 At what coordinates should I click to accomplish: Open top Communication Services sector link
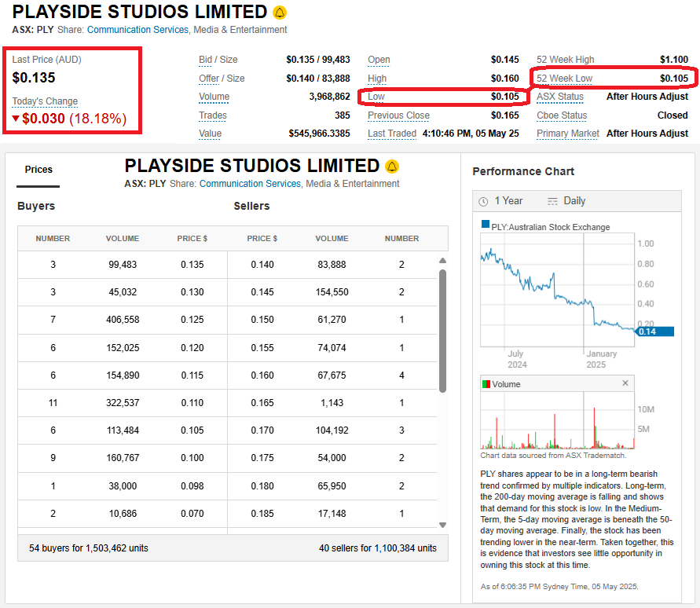pyautogui.click(x=137, y=30)
